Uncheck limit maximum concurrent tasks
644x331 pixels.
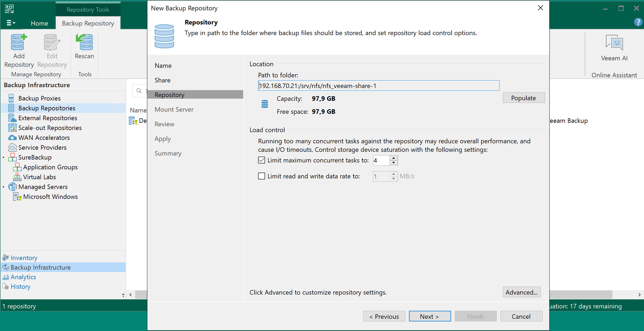coord(261,160)
